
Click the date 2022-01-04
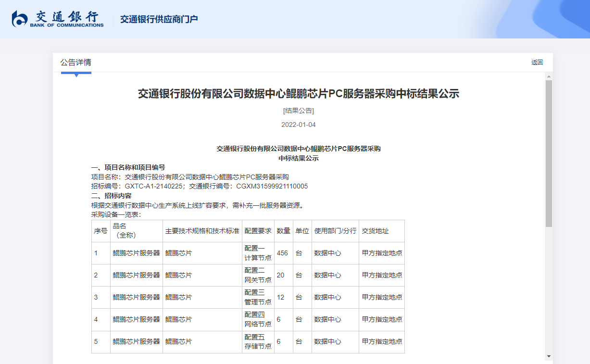(x=299, y=125)
